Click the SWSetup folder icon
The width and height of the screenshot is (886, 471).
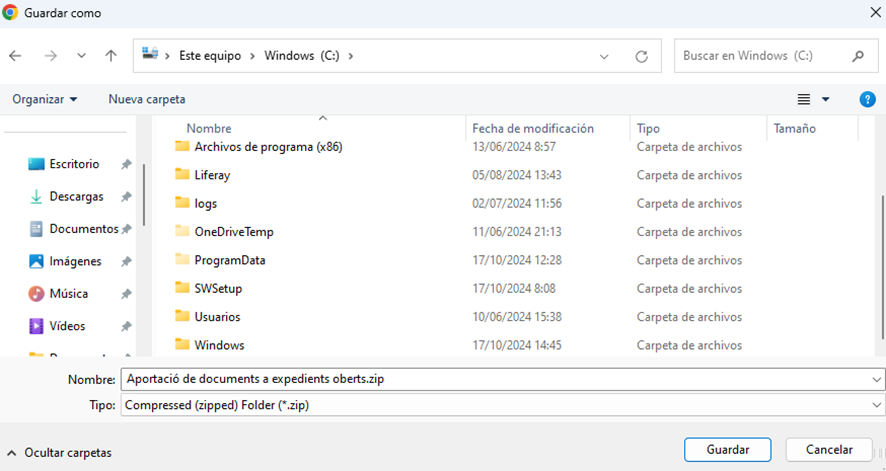coord(182,287)
